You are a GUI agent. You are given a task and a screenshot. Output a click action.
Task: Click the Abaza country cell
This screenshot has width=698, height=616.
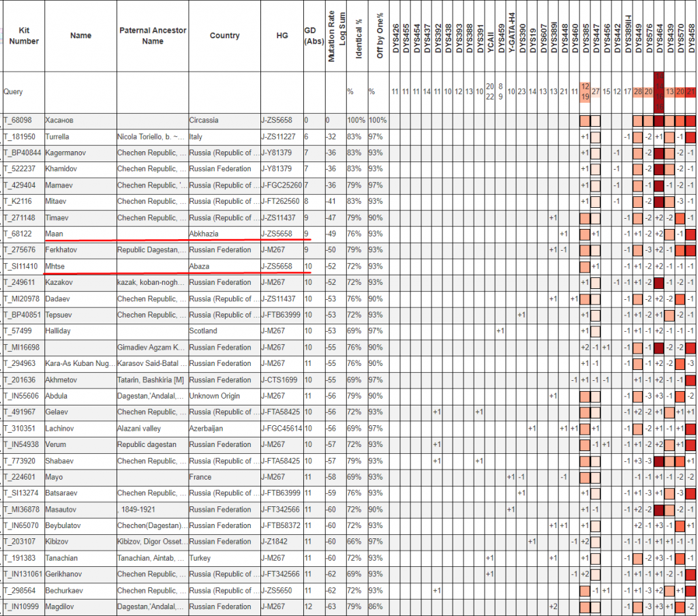[200, 266]
